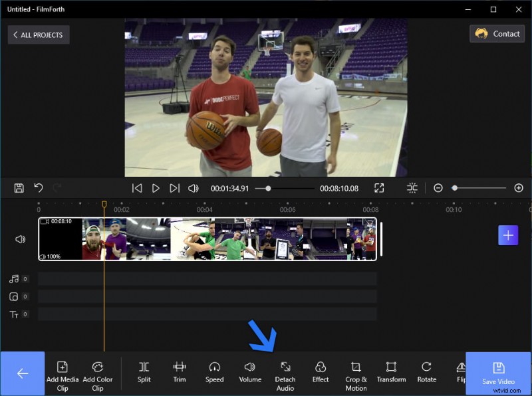The height and width of the screenshot is (396, 532).
Task: Select Crop & Motion tool
Action: (356, 375)
